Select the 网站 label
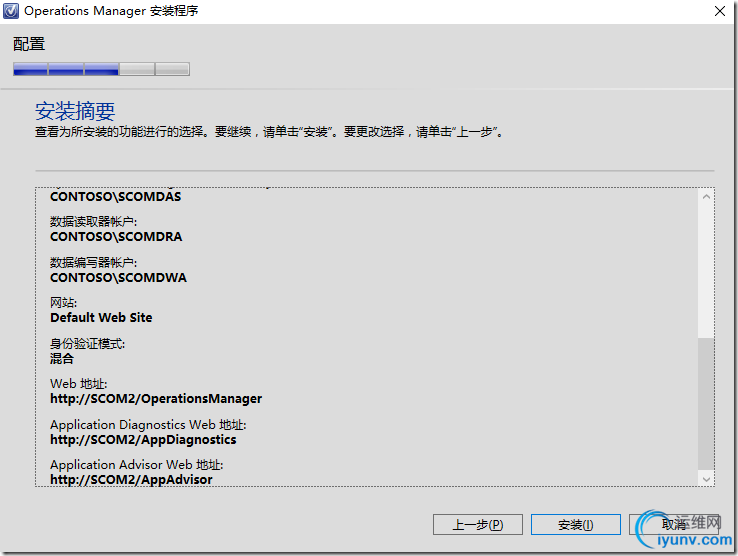 coord(64,302)
